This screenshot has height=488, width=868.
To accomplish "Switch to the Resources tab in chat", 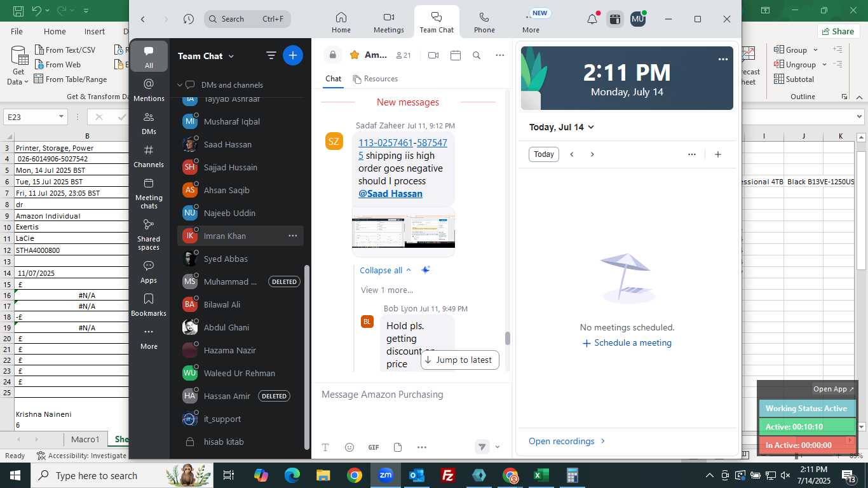I will pos(375,79).
